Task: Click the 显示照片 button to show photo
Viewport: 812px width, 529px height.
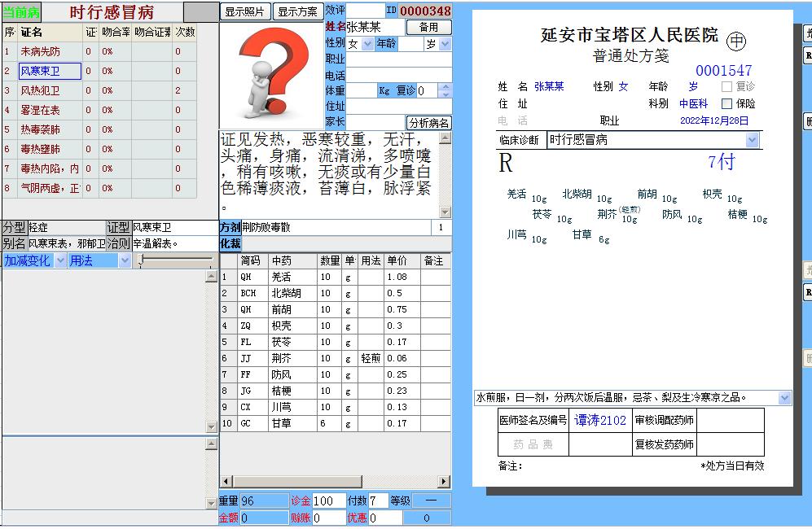Action: (x=244, y=10)
